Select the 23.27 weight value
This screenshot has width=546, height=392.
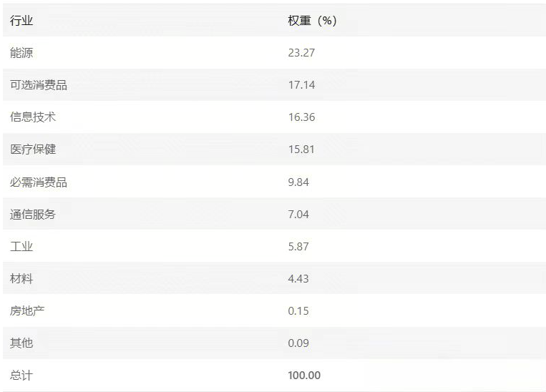pyautogui.click(x=301, y=53)
